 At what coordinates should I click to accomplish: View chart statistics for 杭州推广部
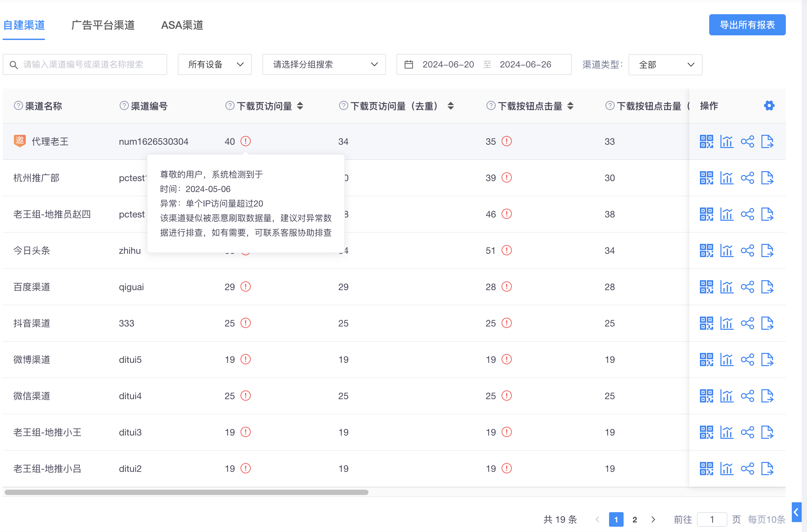[727, 178]
